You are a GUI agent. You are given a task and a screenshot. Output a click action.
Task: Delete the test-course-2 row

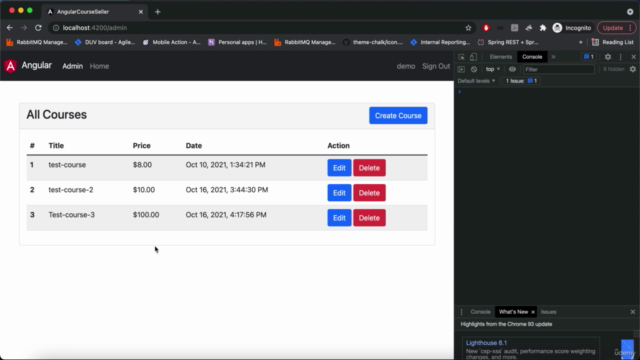pyautogui.click(x=369, y=193)
